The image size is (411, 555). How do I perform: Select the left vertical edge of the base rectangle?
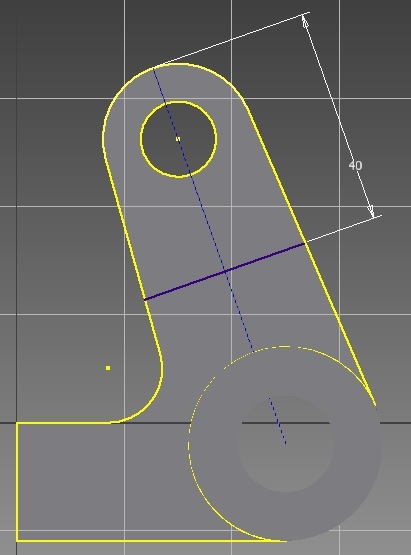click(x=17, y=481)
